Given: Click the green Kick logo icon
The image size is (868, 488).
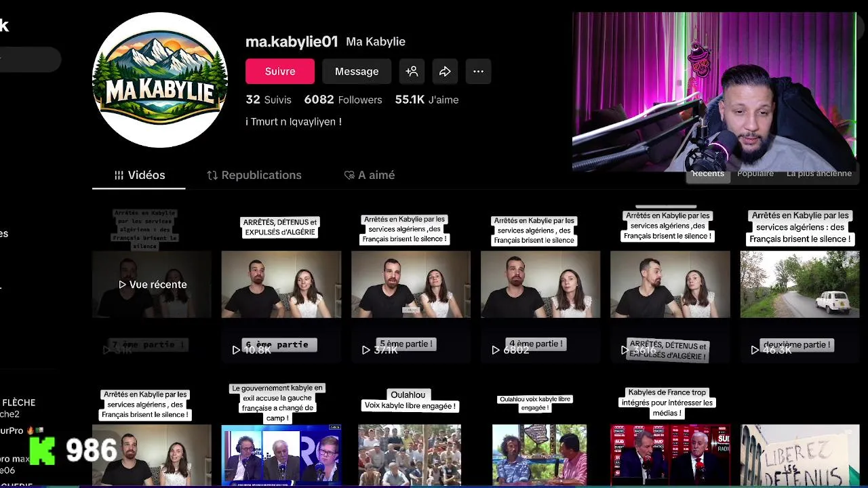Looking at the screenshot, I should tap(42, 451).
